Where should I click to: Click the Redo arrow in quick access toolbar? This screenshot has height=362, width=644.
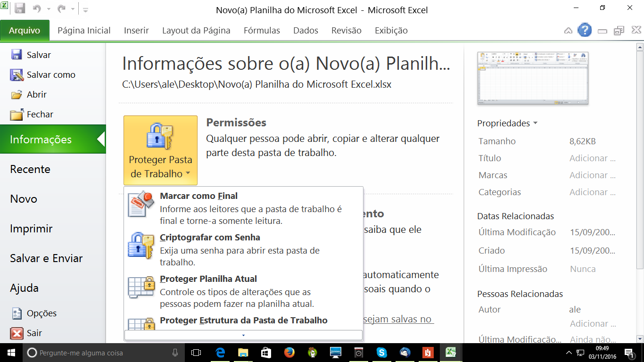pyautogui.click(x=61, y=9)
